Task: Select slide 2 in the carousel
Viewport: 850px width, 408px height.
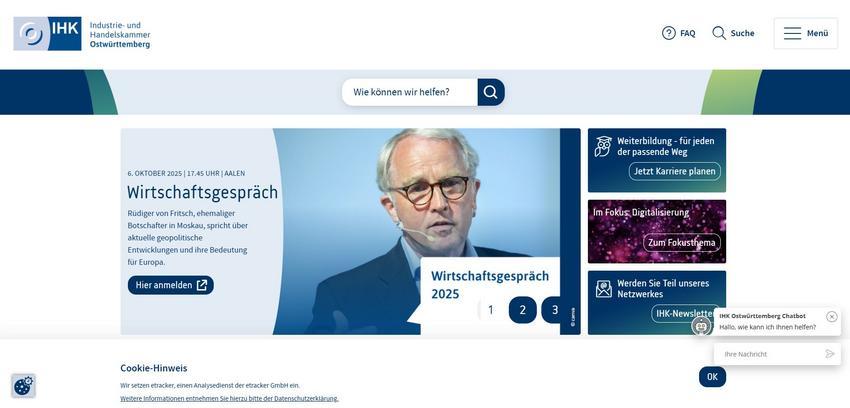Action: (523, 310)
